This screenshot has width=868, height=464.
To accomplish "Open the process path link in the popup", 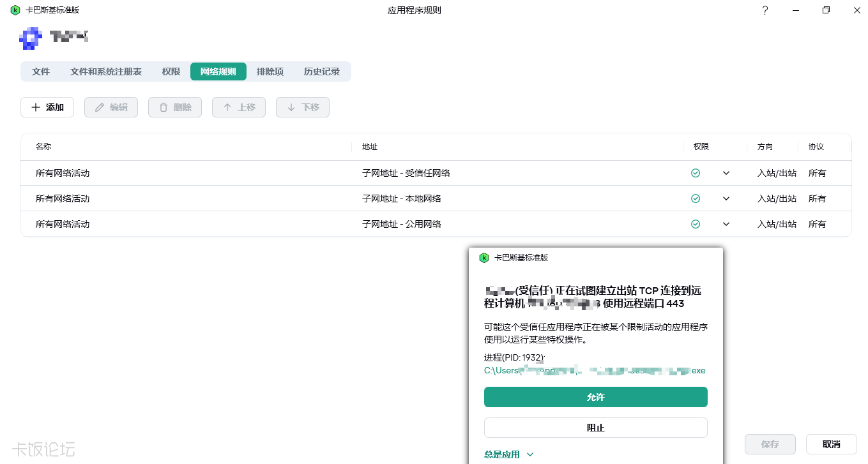I will tap(595, 370).
